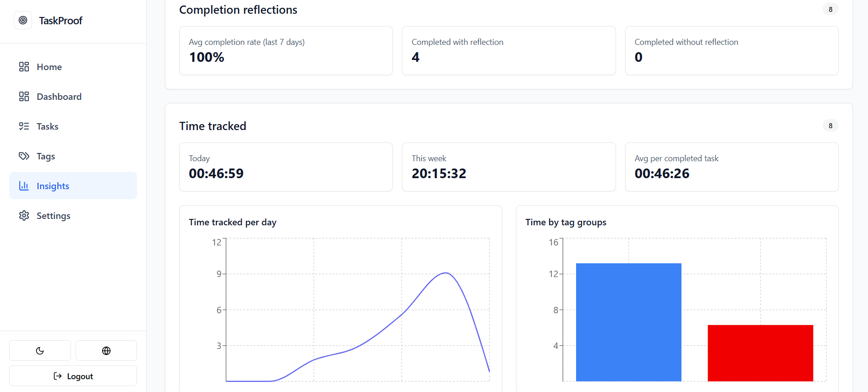868x392 pixels.
Task: Click the logout arrow icon
Action: [x=57, y=376]
